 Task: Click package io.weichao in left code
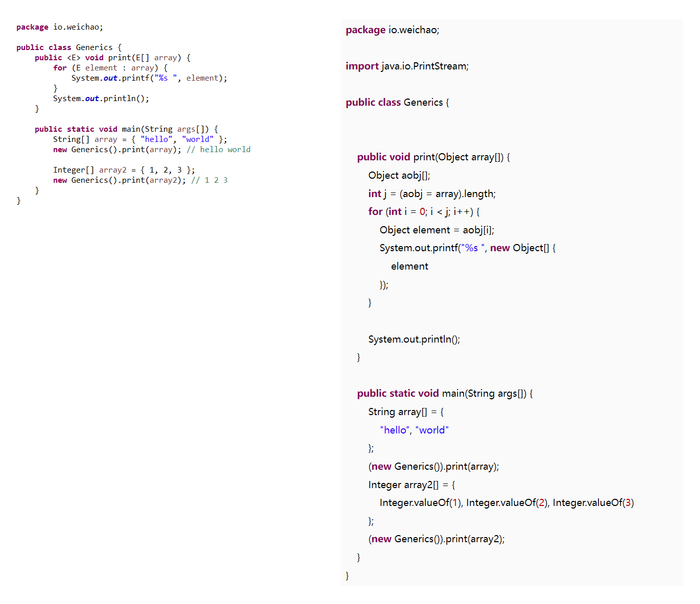pyautogui.click(x=59, y=27)
